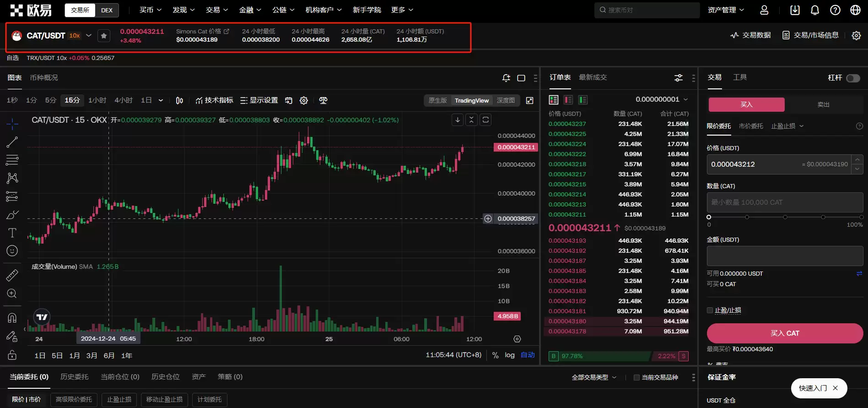Enable the 止盈/止损 checkbox
868x408 pixels.
710,310
